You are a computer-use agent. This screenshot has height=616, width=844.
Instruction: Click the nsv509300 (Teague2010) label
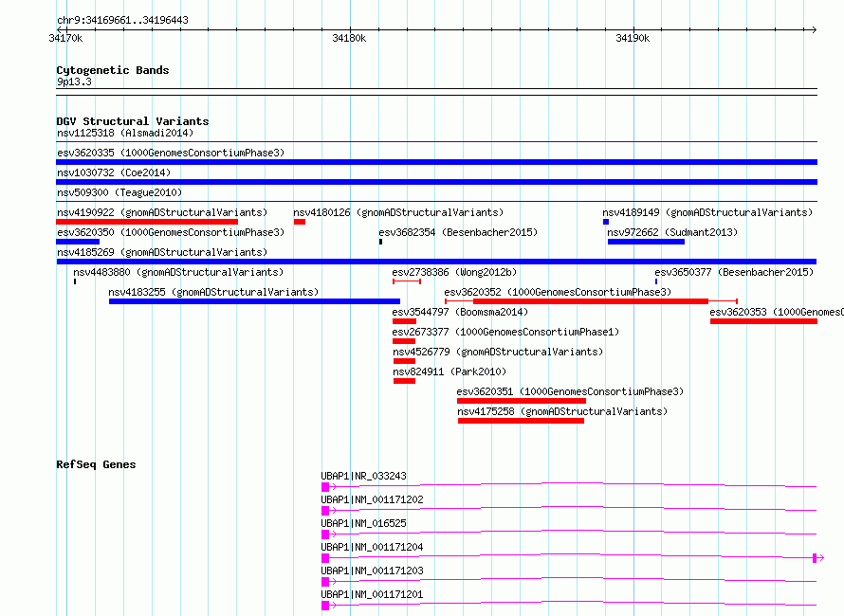tap(119, 192)
